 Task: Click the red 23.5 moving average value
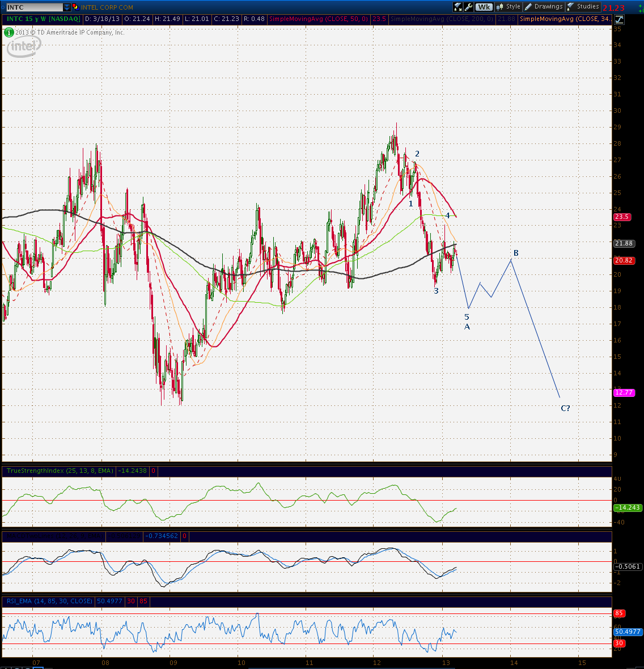coord(379,19)
